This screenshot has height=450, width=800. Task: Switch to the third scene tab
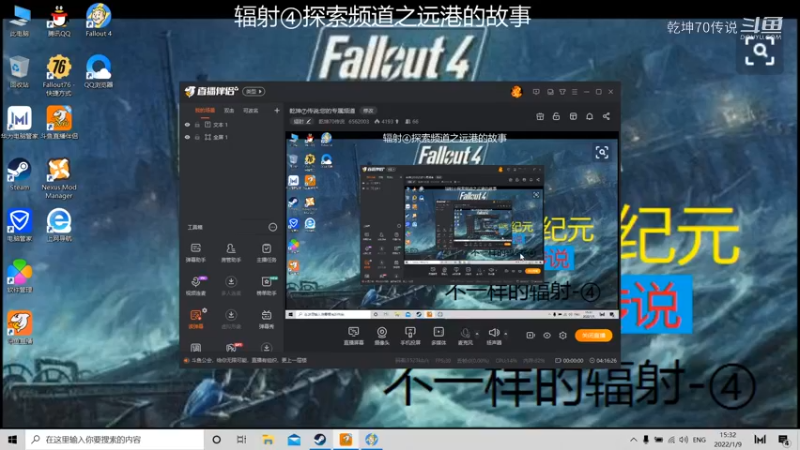[x=251, y=110]
